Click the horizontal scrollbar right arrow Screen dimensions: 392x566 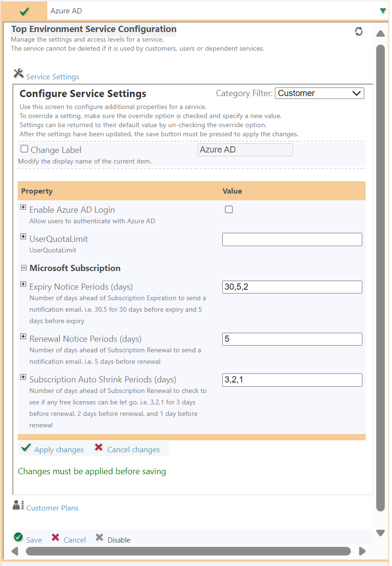tap(362, 551)
